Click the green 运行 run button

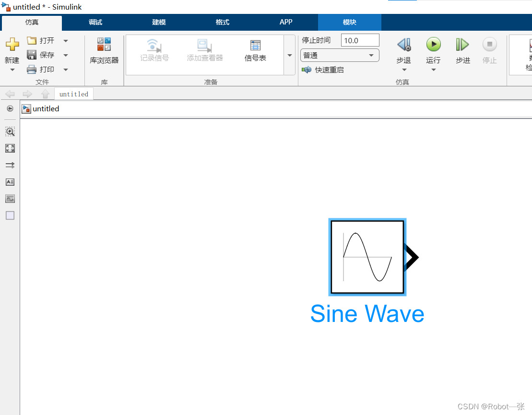point(433,45)
